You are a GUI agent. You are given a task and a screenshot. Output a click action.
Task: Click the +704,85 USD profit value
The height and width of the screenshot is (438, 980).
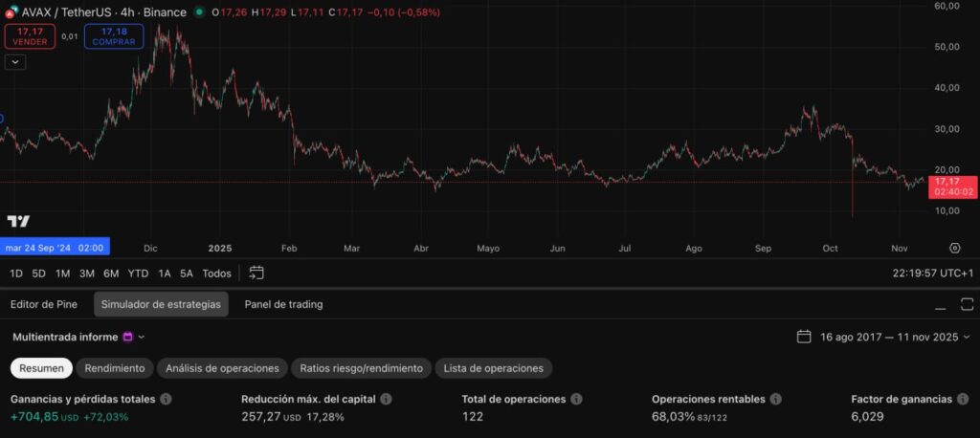45,417
